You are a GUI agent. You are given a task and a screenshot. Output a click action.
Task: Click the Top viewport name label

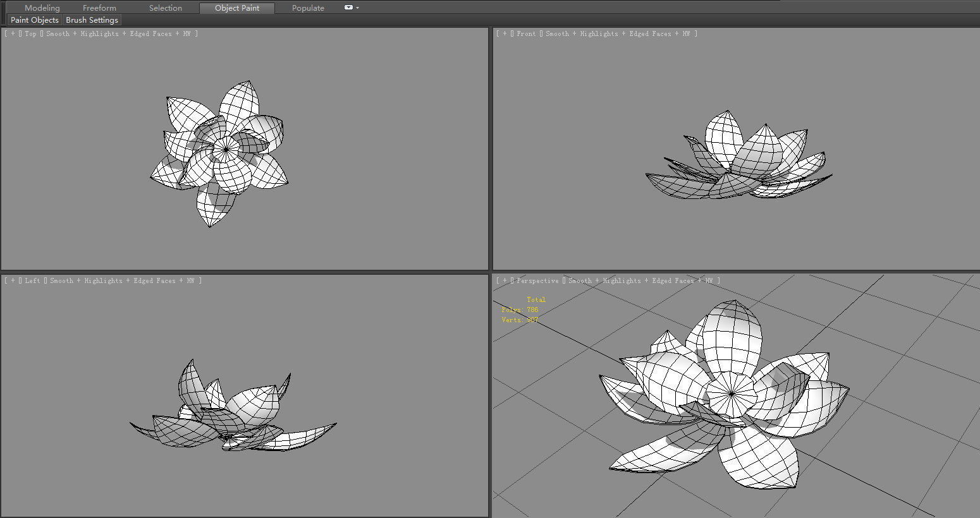(30, 34)
